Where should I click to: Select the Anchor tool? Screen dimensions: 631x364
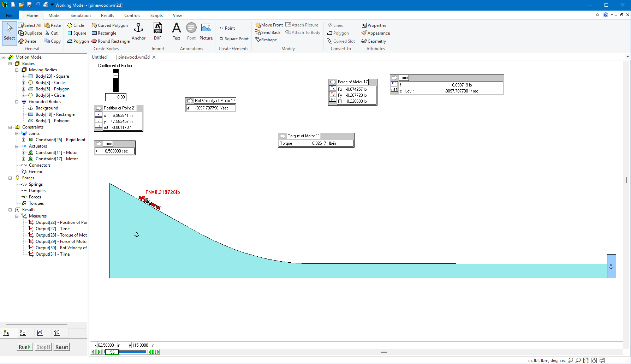[x=138, y=31]
